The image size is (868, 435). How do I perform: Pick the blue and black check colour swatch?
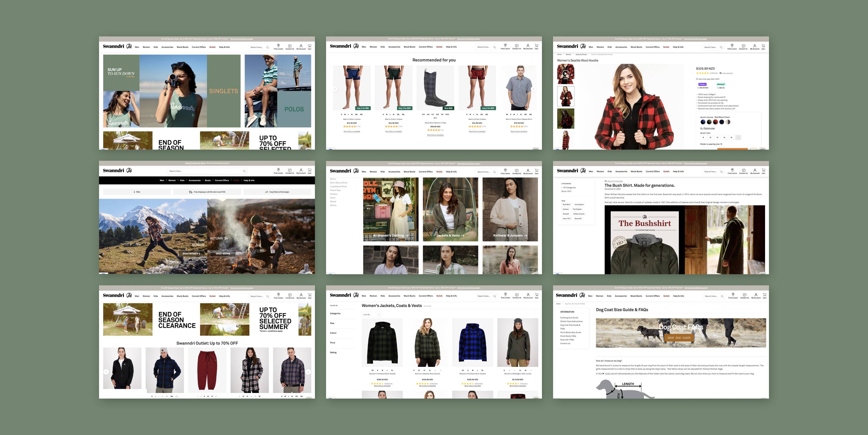703,122
